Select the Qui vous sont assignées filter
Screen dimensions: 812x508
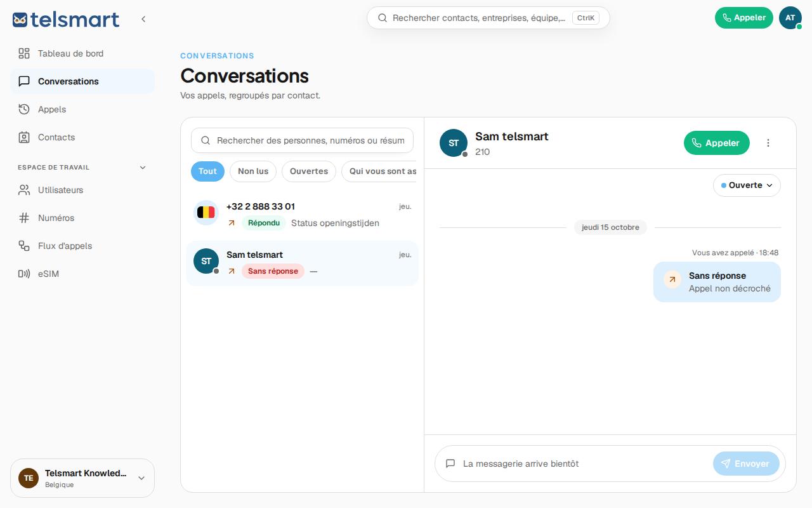379,171
